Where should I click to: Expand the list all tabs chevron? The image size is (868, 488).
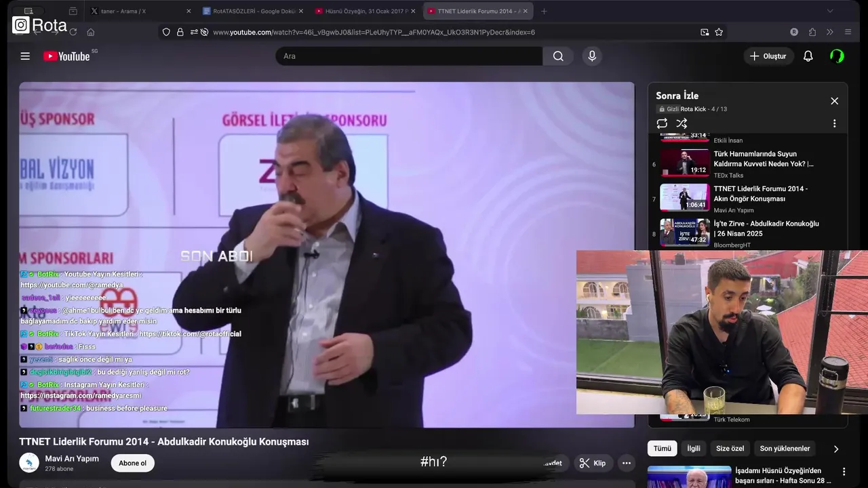point(829,12)
